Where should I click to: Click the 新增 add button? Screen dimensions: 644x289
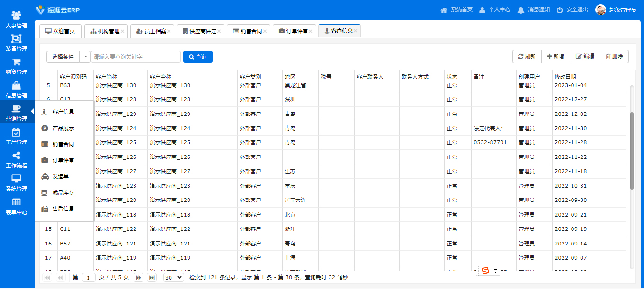[555, 56]
